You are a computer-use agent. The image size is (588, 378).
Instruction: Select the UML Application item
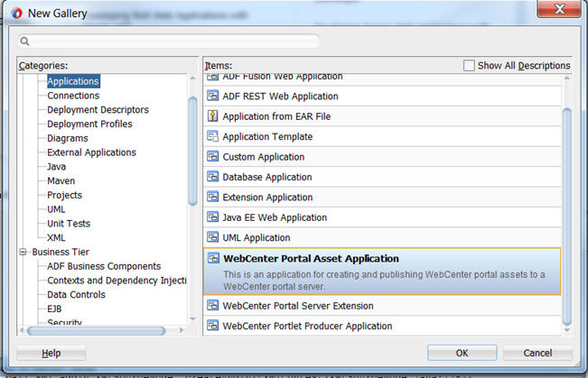[257, 238]
